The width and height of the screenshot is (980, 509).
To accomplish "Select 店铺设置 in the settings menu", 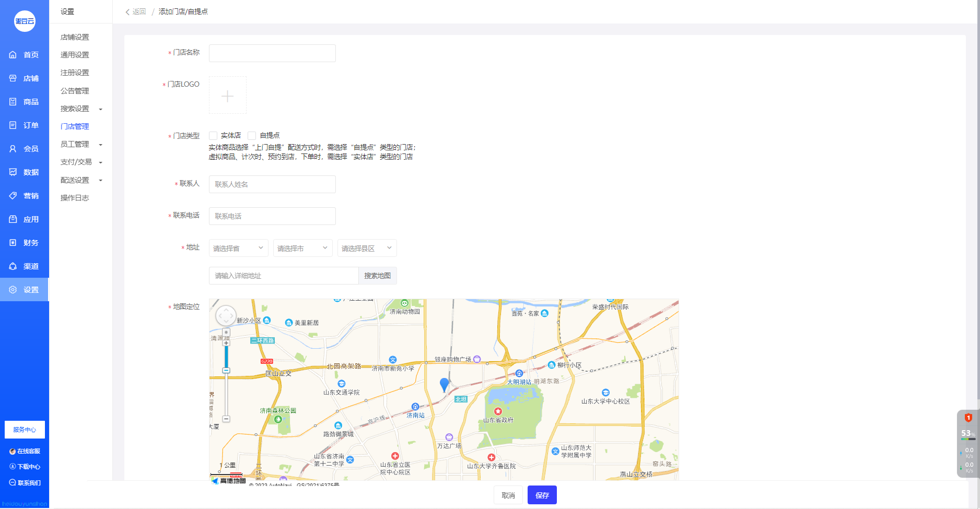I will pyautogui.click(x=75, y=37).
